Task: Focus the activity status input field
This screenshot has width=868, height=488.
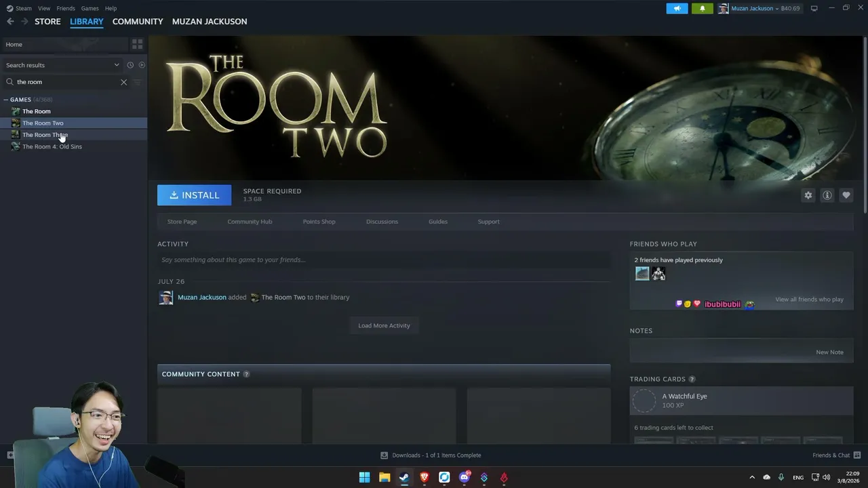Action: 384,260
